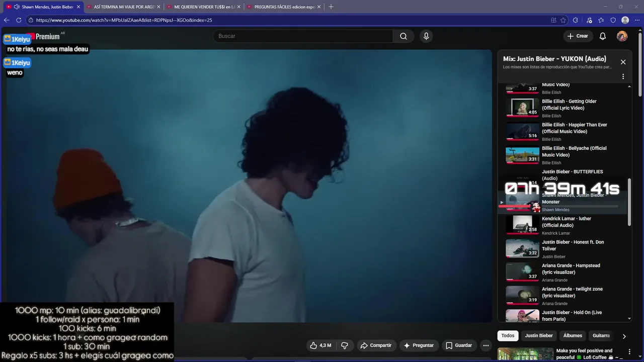The height and width of the screenshot is (362, 644).
Task: Click the Buscar search field
Action: (303, 36)
